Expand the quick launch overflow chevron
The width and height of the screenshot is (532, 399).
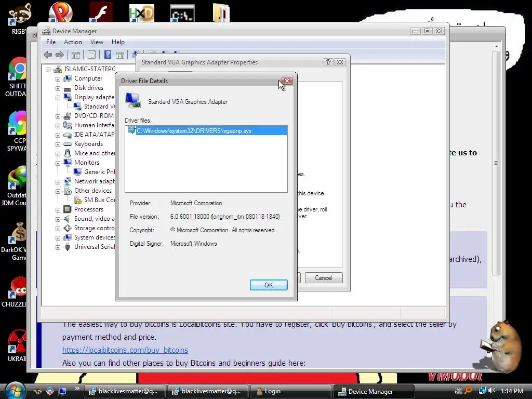77,389
